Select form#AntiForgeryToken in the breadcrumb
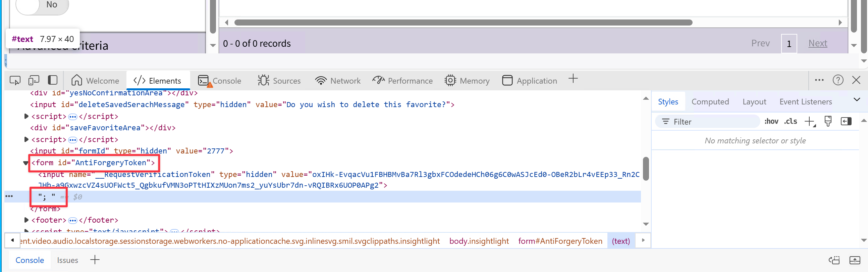The image size is (868, 272). 560,241
